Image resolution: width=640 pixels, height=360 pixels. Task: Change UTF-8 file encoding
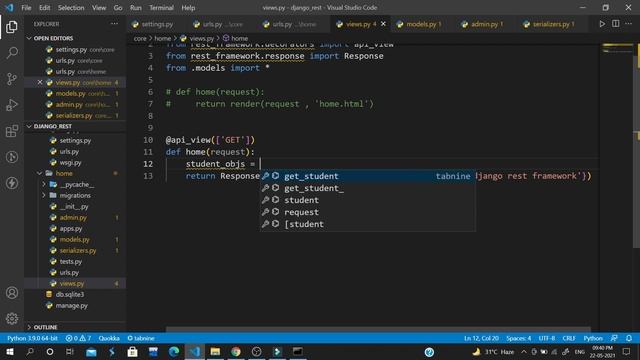pos(547,338)
